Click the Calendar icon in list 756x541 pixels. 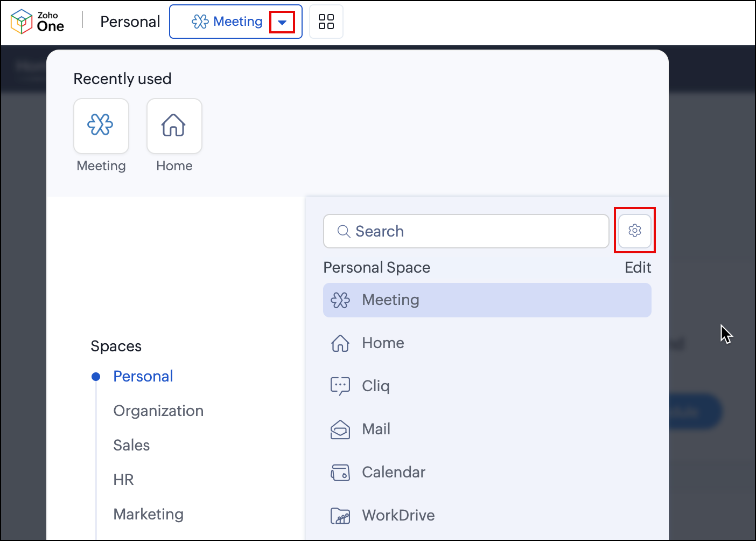pos(340,473)
